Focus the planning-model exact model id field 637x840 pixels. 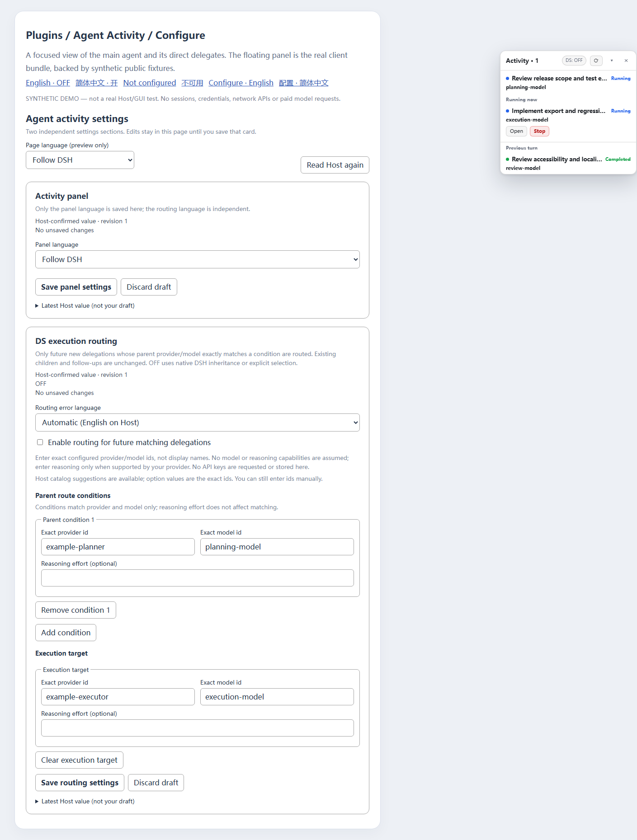point(277,547)
